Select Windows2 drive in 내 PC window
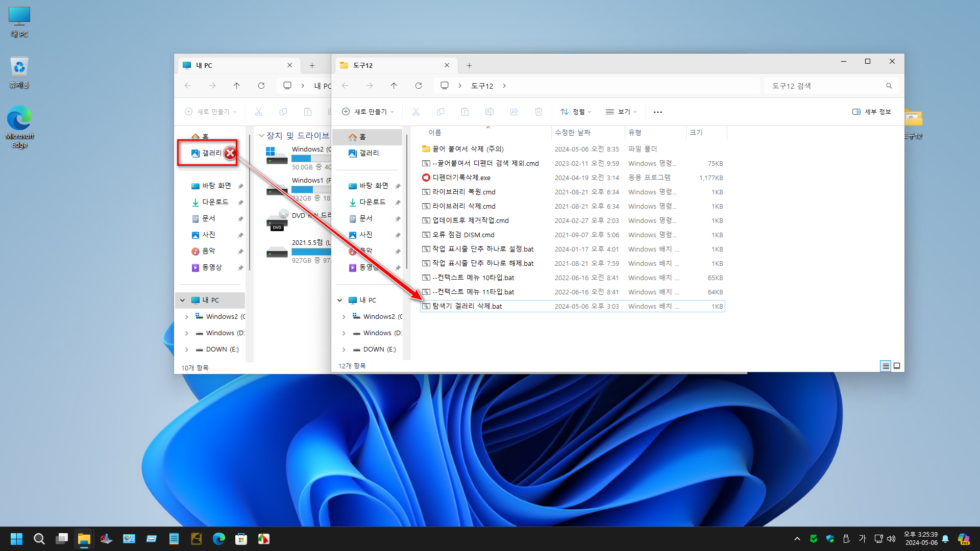Image resolution: width=980 pixels, height=551 pixels. point(299,158)
